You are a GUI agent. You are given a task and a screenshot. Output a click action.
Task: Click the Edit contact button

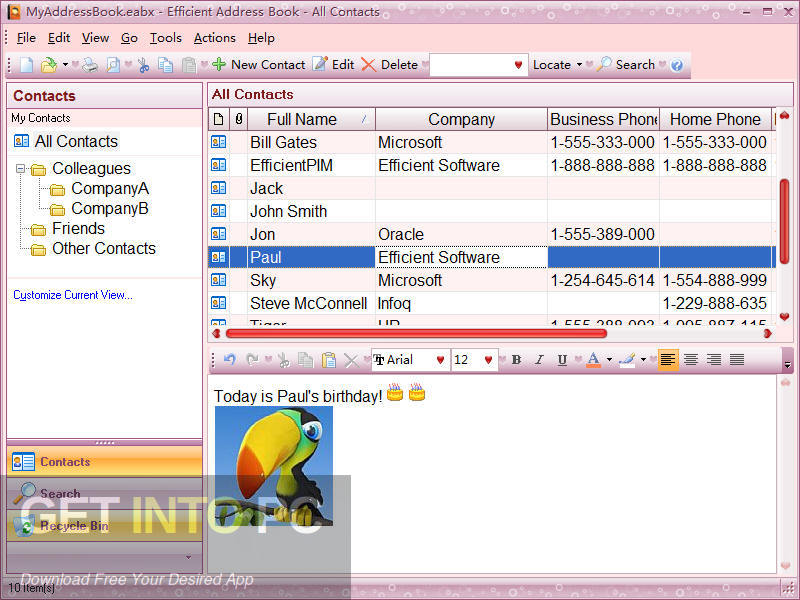point(333,65)
